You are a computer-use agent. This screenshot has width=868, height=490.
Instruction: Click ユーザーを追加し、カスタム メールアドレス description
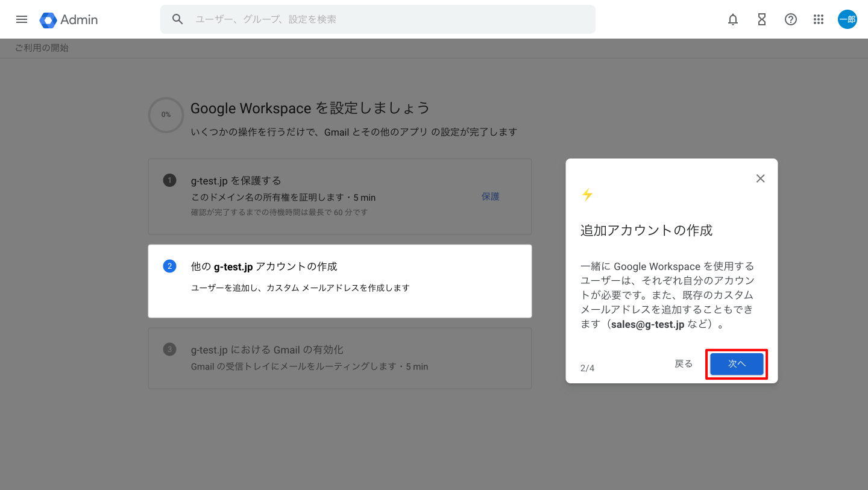[300, 288]
